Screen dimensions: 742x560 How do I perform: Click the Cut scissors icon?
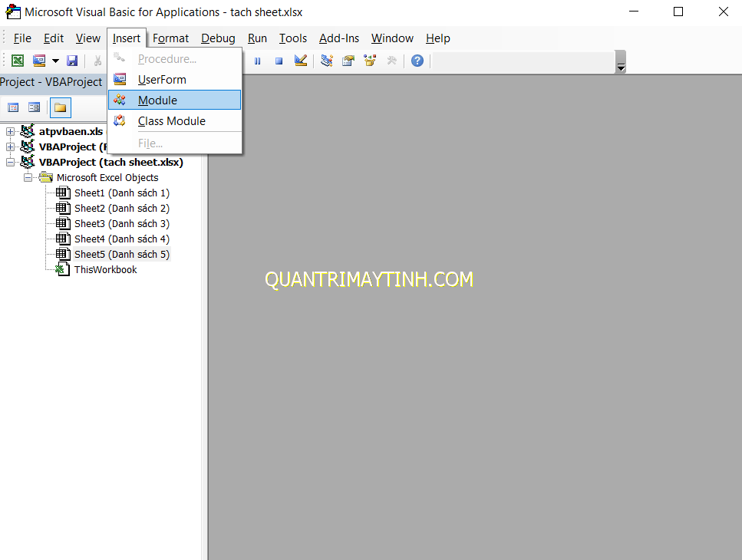pos(98,61)
